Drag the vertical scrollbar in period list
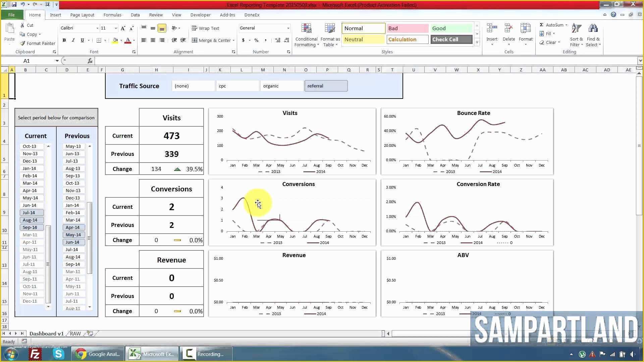The width and height of the screenshot is (644, 362). (x=48, y=263)
